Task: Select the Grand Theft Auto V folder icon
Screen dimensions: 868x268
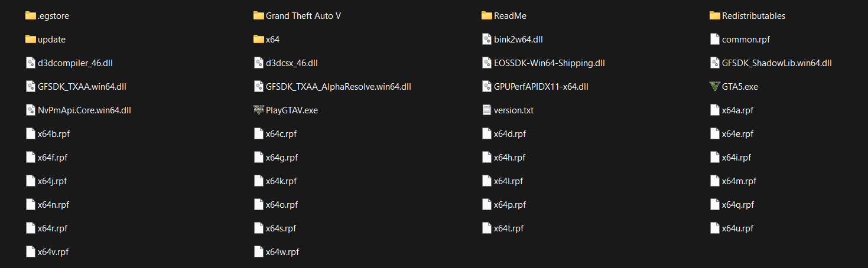Action: (x=258, y=16)
